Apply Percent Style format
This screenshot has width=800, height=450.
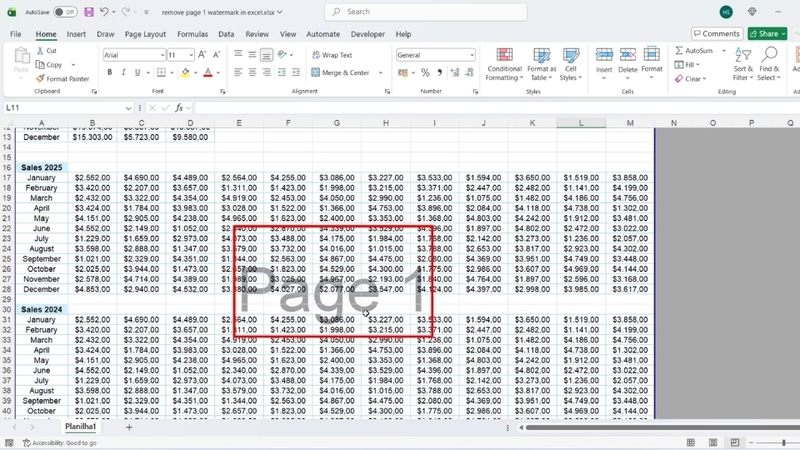coord(425,73)
